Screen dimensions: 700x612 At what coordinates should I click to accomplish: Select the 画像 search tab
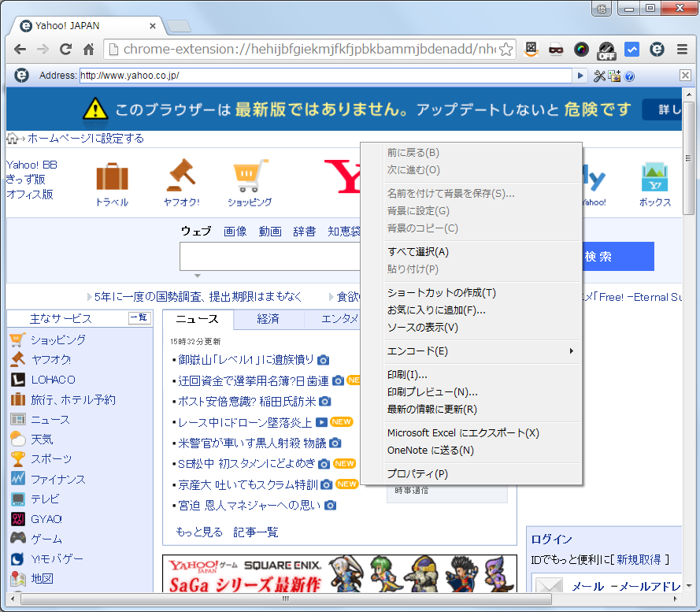point(235,232)
